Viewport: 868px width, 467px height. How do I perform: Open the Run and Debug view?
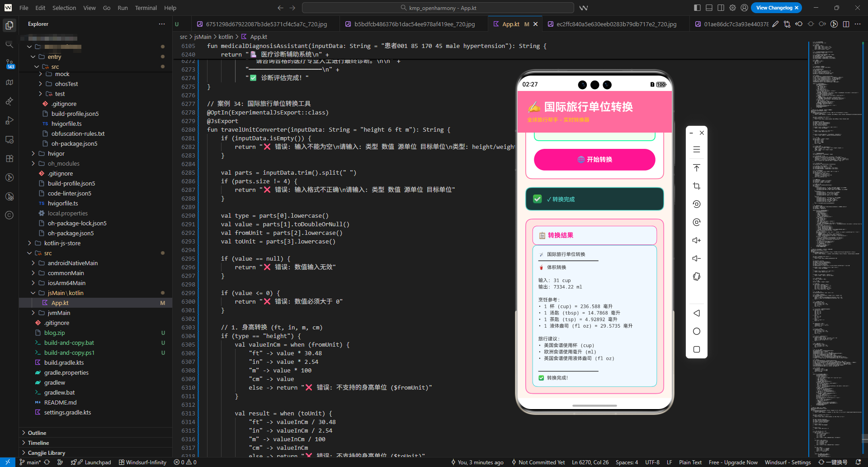9,120
